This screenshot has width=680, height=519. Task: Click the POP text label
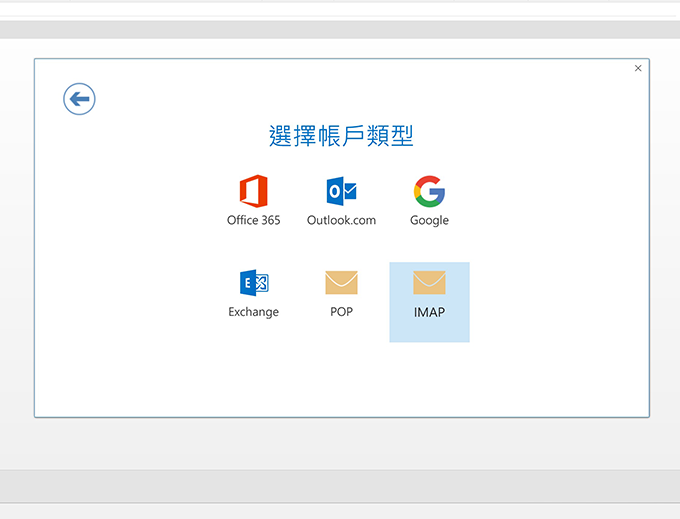341,312
